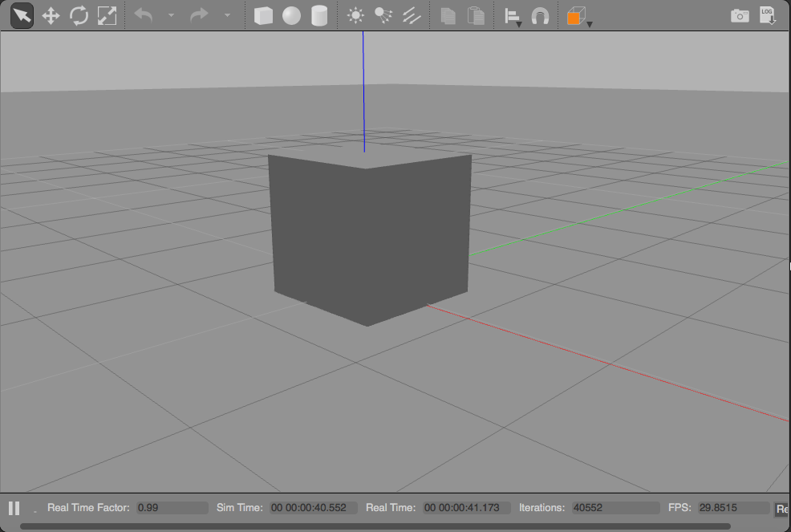Image resolution: width=791 pixels, height=532 pixels.
Task: Click the redo arrow
Action: click(x=199, y=15)
